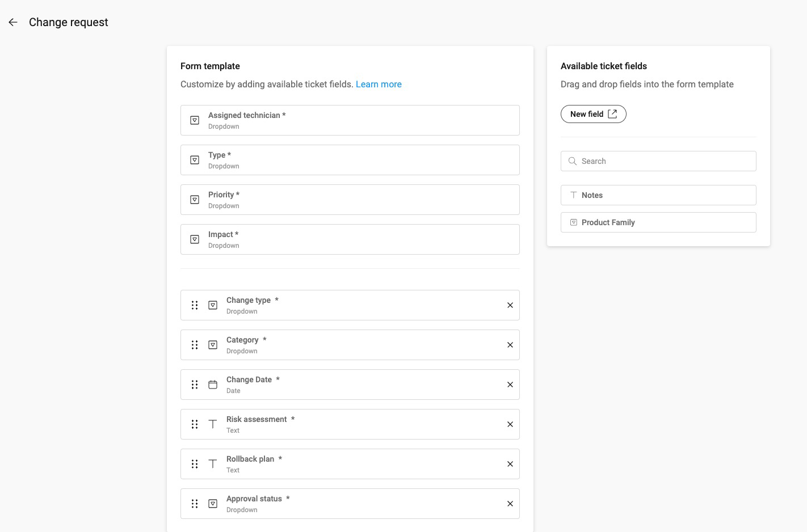Click the calendar icon of Change Date
Image resolution: width=807 pixels, height=532 pixels.
click(x=213, y=385)
